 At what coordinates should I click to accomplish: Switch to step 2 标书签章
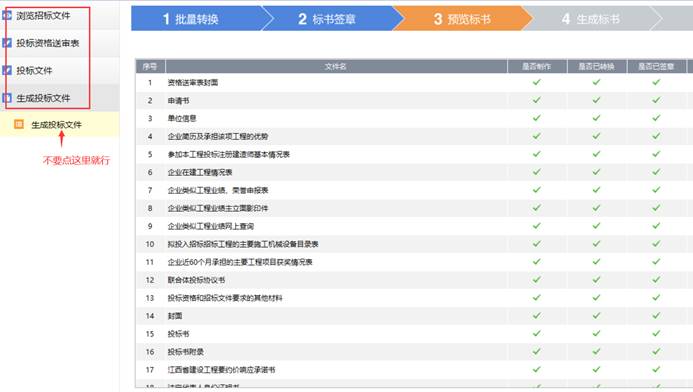coord(327,19)
